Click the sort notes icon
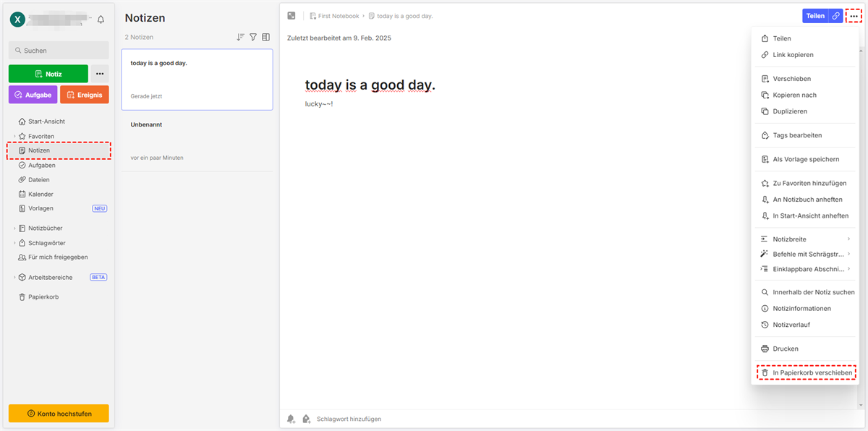Image resolution: width=868 pixels, height=431 pixels. [241, 38]
